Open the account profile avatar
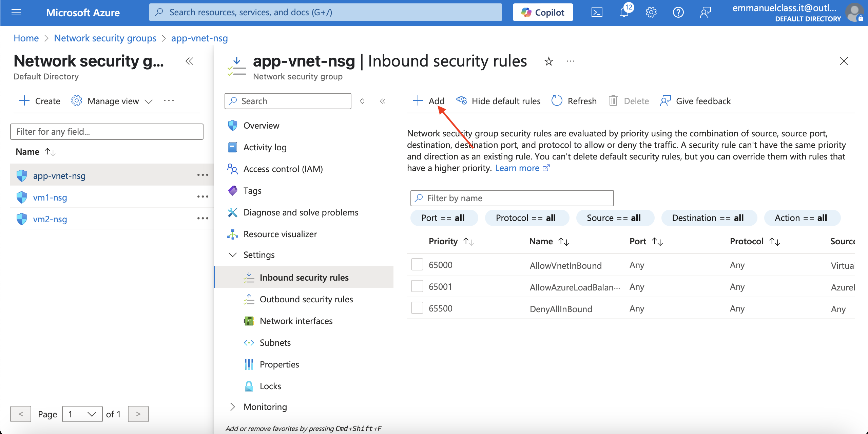 [x=855, y=13]
